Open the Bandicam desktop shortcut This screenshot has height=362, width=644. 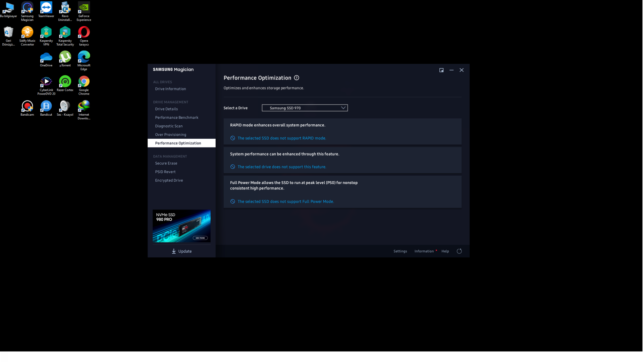point(27,108)
